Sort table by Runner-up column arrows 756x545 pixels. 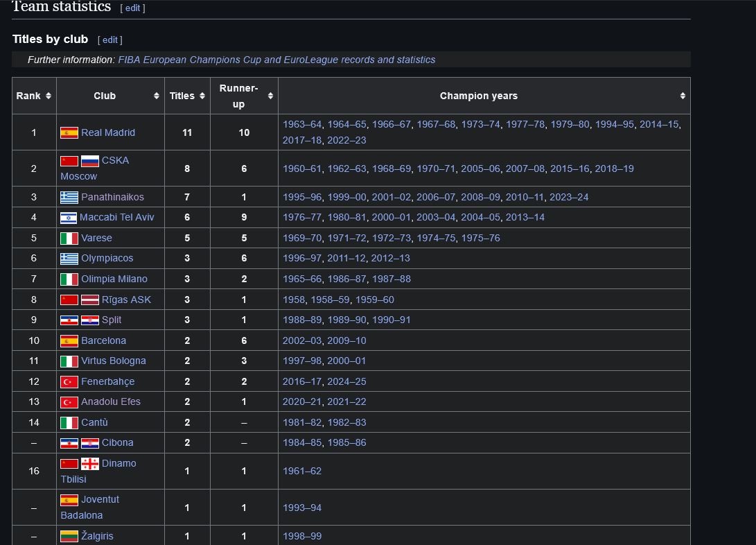tap(270, 96)
